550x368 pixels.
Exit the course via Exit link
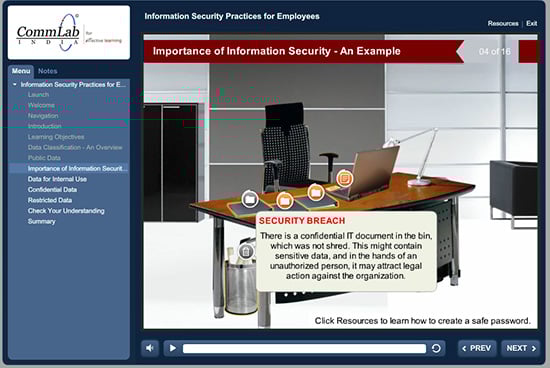click(x=531, y=23)
